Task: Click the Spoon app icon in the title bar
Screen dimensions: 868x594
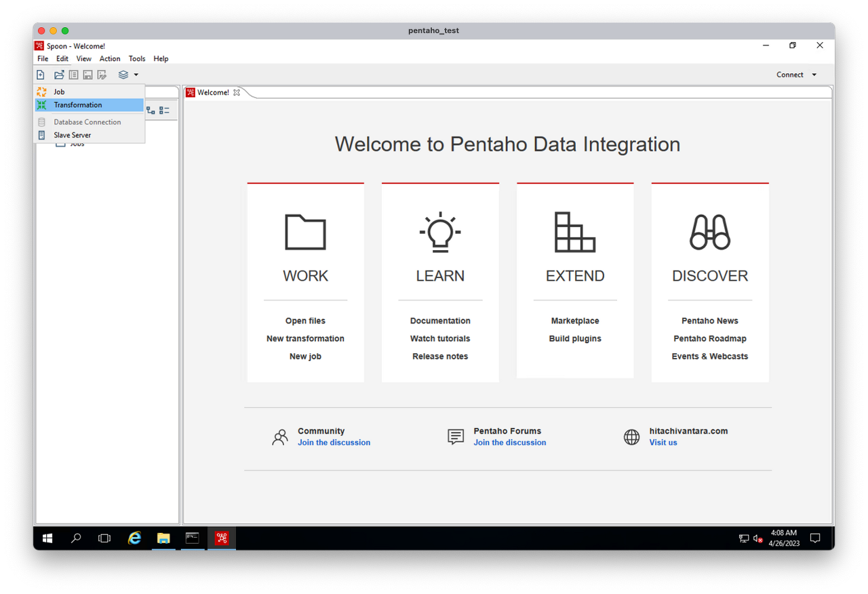Action: click(39, 46)
